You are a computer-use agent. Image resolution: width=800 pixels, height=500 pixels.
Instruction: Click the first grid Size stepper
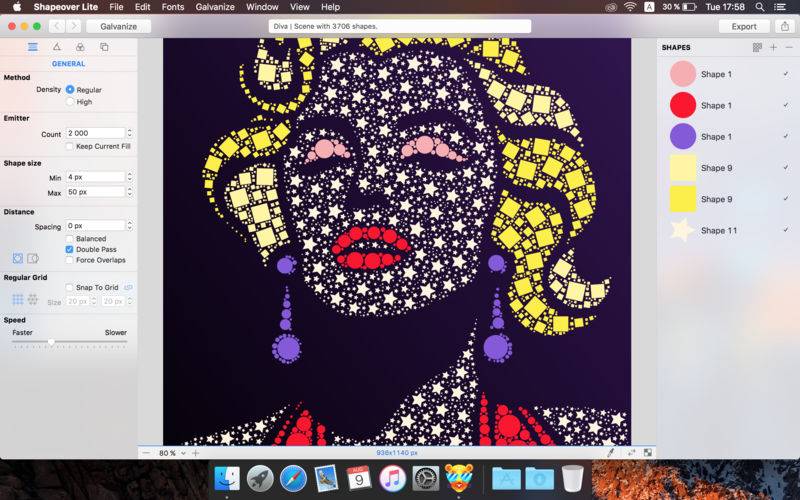94,302
